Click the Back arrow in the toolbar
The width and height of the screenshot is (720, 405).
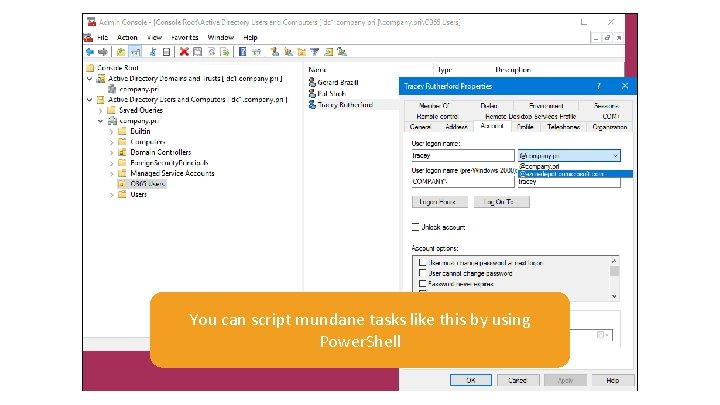pyautogui.click(x=90, y=52)
